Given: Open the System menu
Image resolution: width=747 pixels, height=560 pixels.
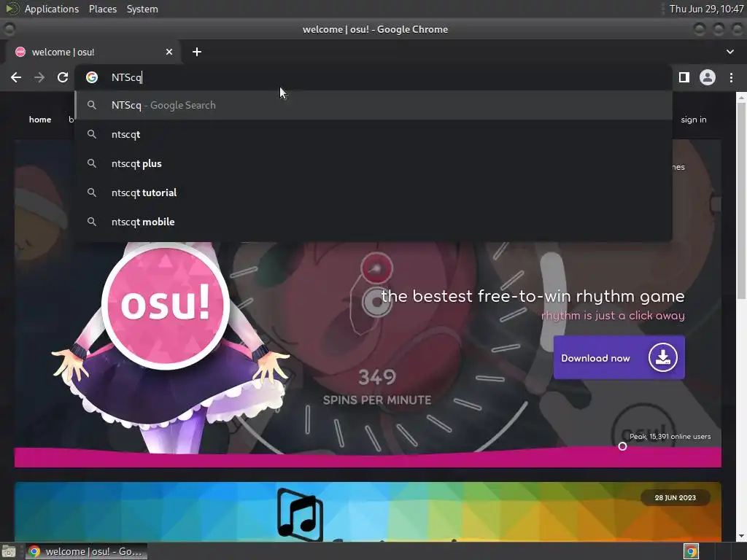Looking at the screenshot, I should pos(142,9).
